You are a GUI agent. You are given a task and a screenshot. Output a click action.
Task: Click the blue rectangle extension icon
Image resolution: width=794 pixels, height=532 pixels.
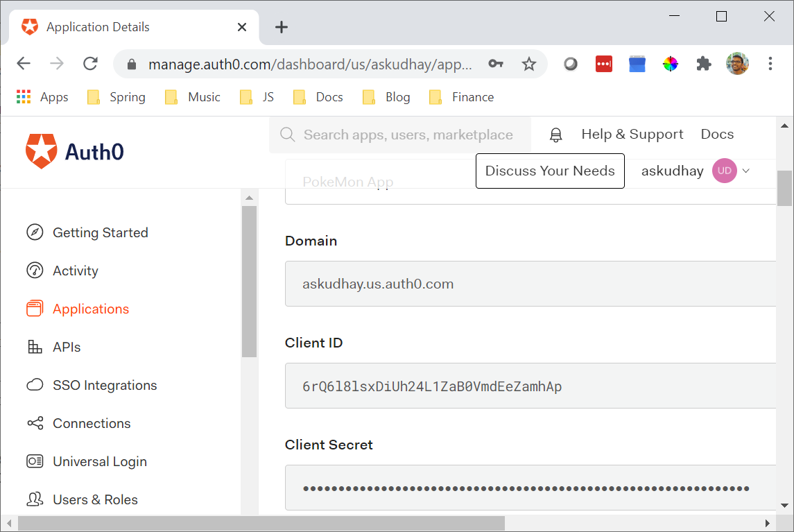637,64
